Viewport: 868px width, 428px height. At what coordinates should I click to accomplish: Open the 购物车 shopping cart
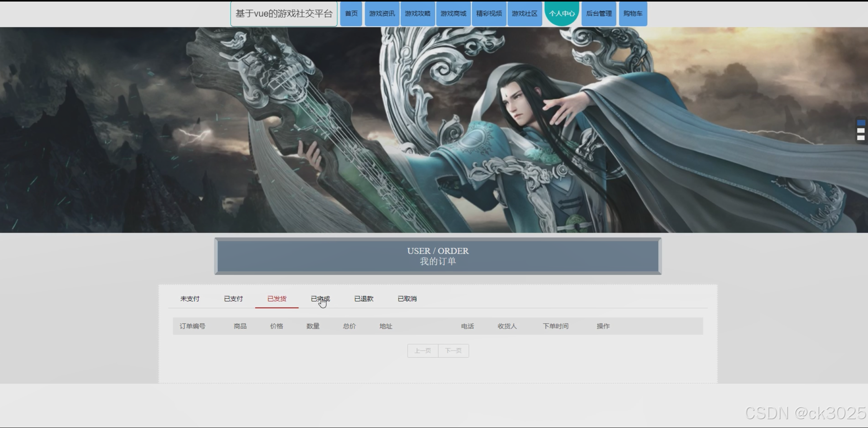632,13
